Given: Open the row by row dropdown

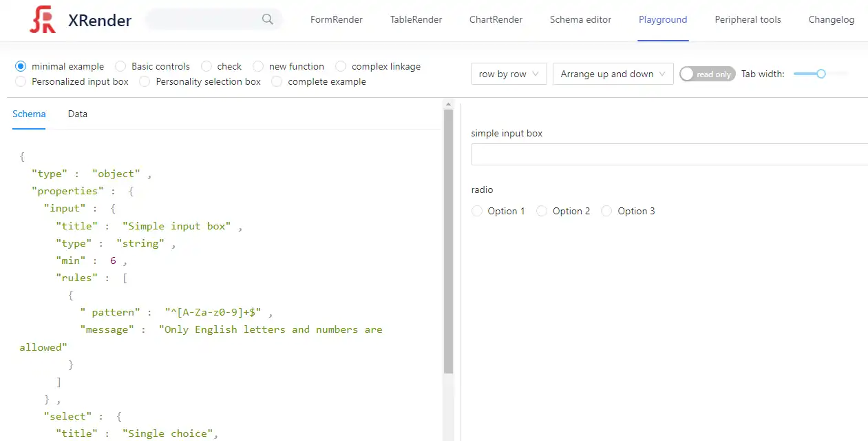Looking at the screenshot, I should [x=509, y=74].
